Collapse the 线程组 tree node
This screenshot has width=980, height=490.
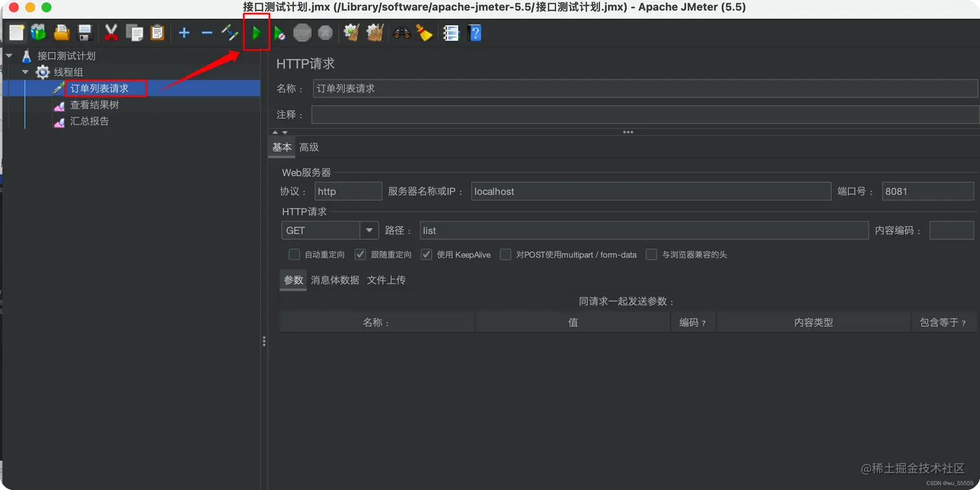tap(24, 72)
